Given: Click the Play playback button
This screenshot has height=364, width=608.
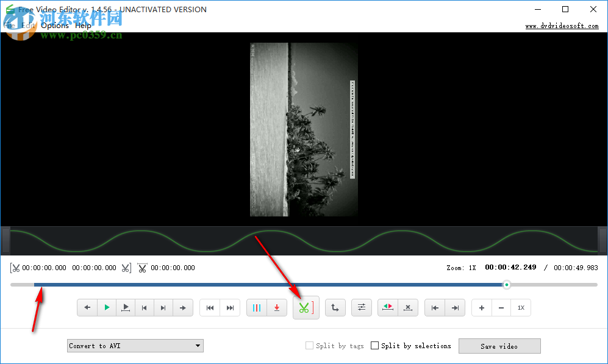Looking at the screenshot, I should (107, 307).
